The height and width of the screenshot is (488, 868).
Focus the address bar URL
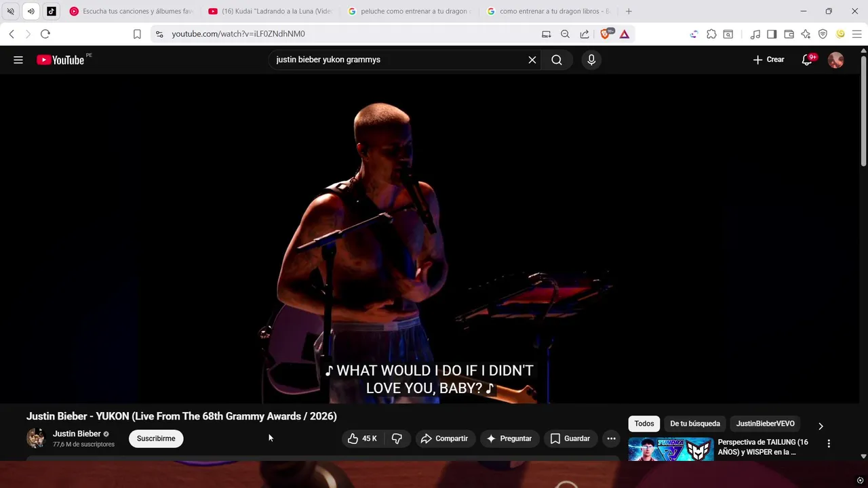(x=238, y=34)
